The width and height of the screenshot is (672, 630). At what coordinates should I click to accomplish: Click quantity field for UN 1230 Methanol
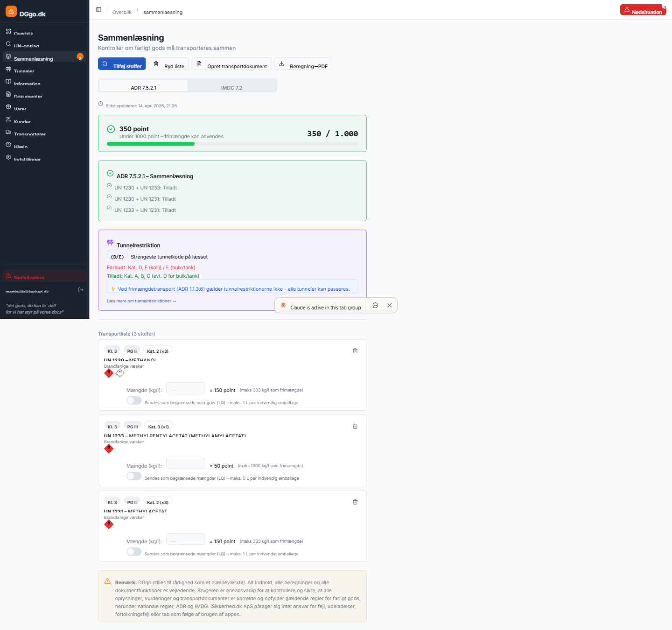pyautogui.click(x=186, y=388)
